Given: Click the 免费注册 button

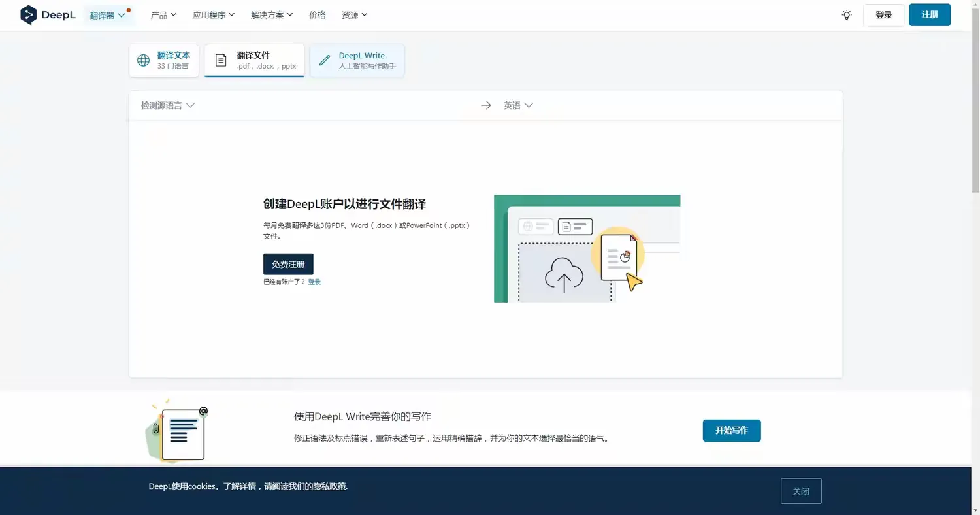Looking at the screenshot, I should pyautogui.click(x=288, y=264).
